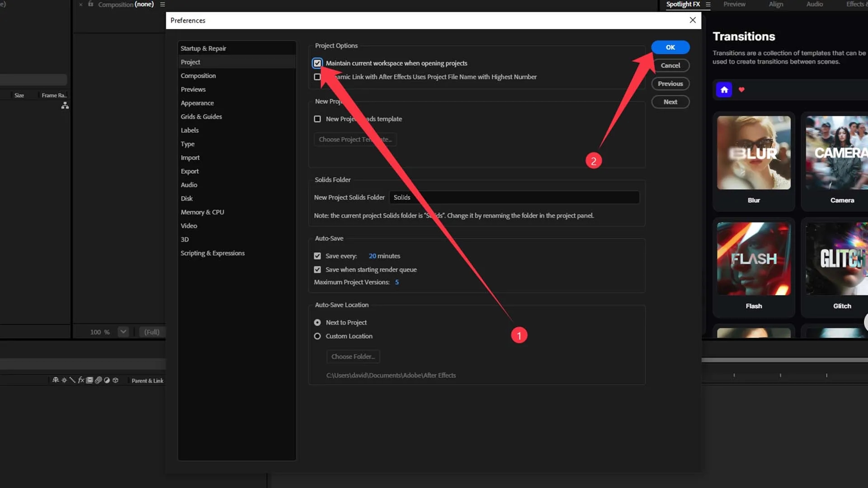
Task: Uncheck Maintain current workspace when opening projects
Action: coord(317,63)
